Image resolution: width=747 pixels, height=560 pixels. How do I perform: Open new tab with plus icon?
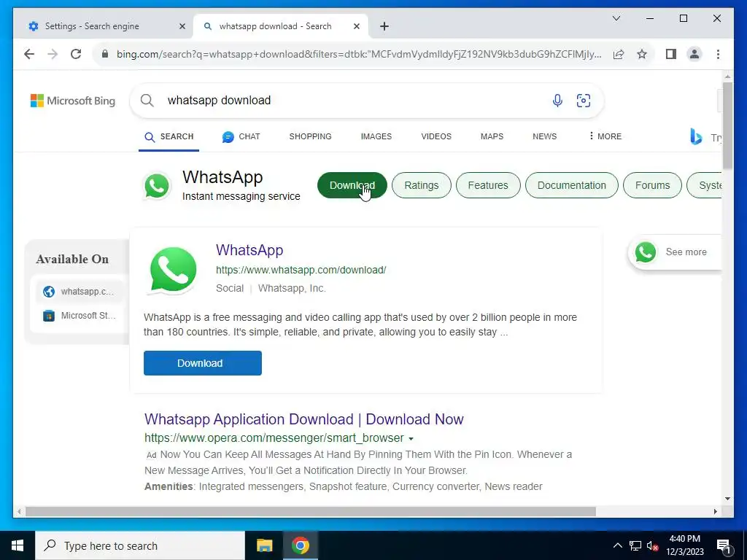coord(384,26)
